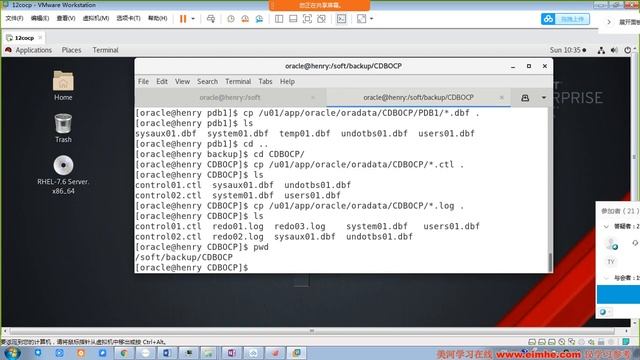Click the console view toolbar icon

(x=341, y=19)
